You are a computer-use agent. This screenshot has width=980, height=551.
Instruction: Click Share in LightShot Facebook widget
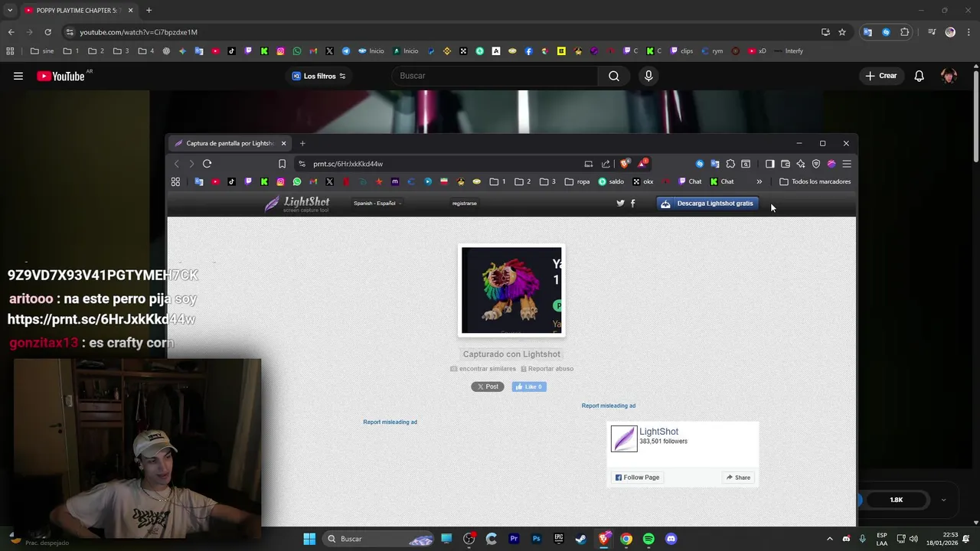(x=738, y=478)
